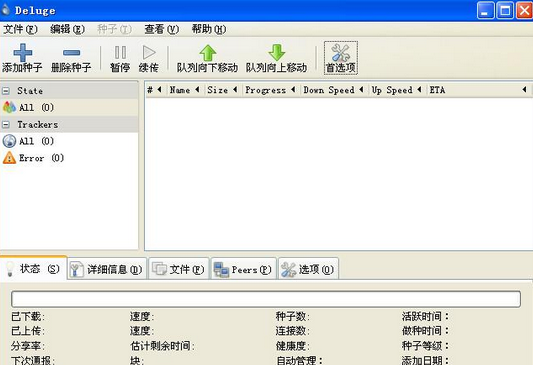
Task: Click the green down arrow queue icon
Action: pos(277,53)
